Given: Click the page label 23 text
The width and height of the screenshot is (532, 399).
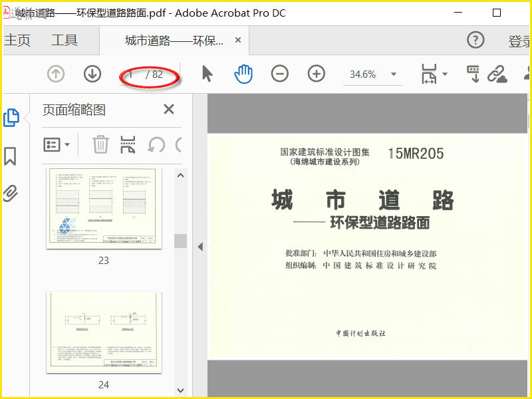Looking at the screenshot, I should [104, 260].
